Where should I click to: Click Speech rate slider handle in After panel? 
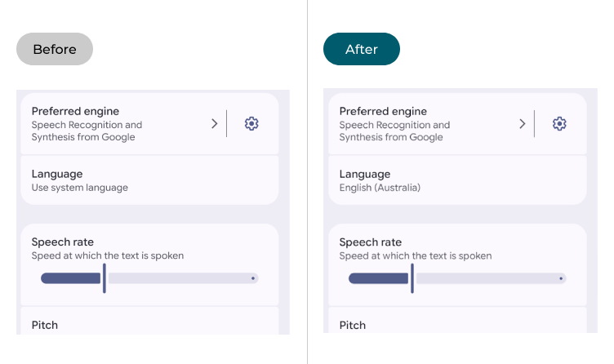(412, 278)
